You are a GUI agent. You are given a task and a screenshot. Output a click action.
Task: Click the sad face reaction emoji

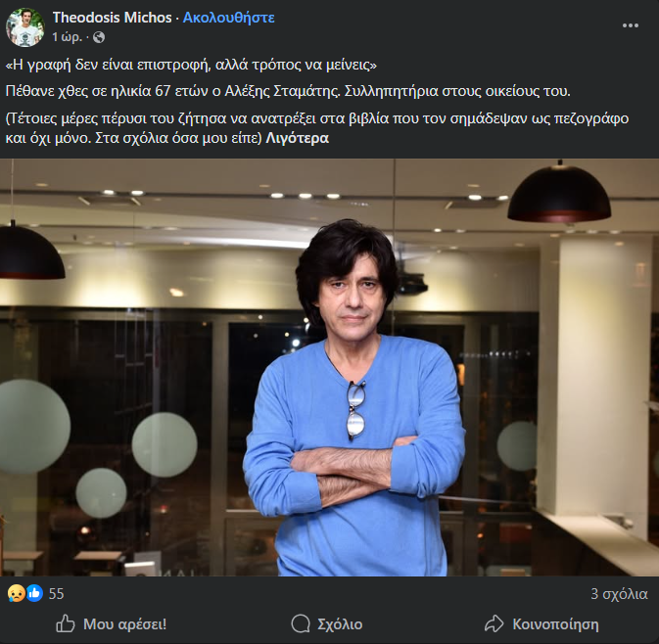click(x=16, y=593)
